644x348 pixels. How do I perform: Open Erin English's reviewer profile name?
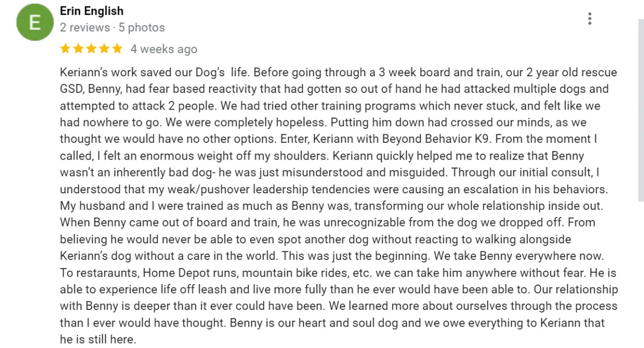click(x=92, y=11)
